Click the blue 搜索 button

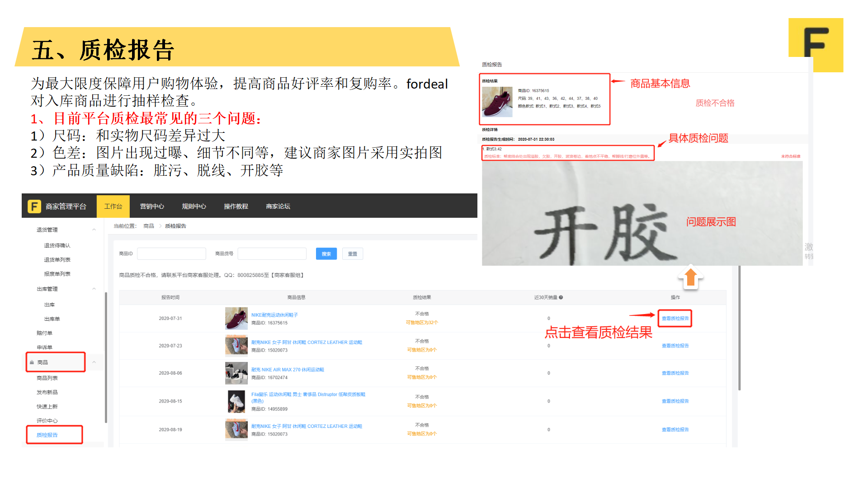326,254
